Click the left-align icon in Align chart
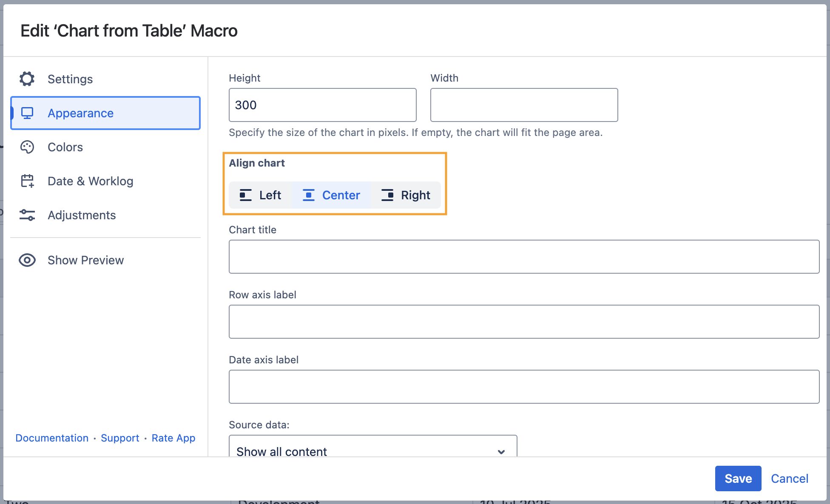The width and height of the screenshot is (830, 504). point(246,195)
